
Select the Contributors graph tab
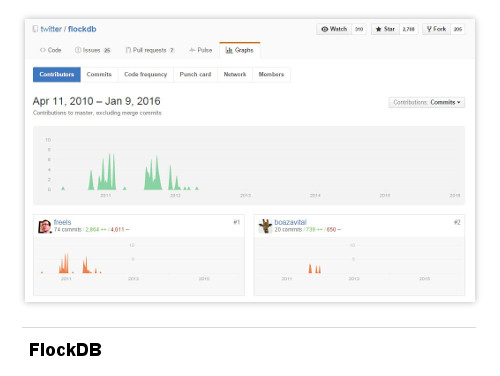click(x=57, y=74)
